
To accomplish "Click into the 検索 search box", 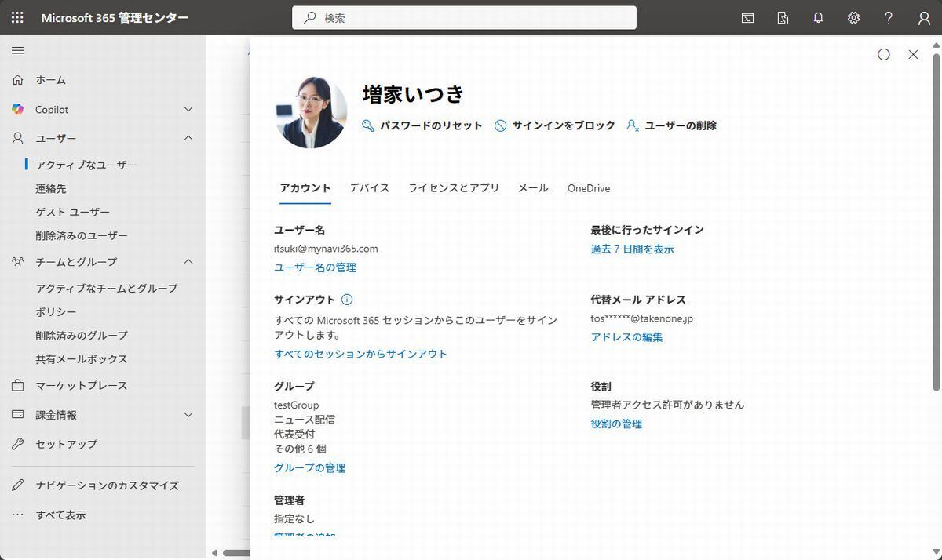I will (464, 17).
